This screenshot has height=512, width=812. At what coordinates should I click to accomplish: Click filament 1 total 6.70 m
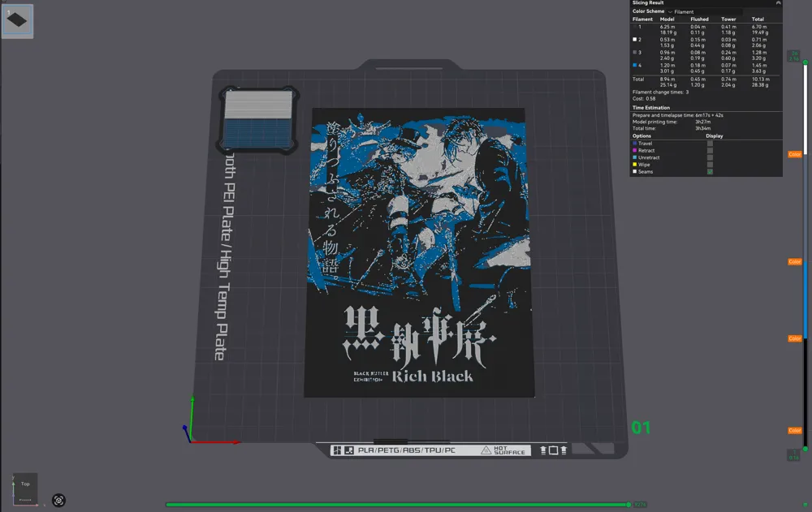tap(758, 27)
